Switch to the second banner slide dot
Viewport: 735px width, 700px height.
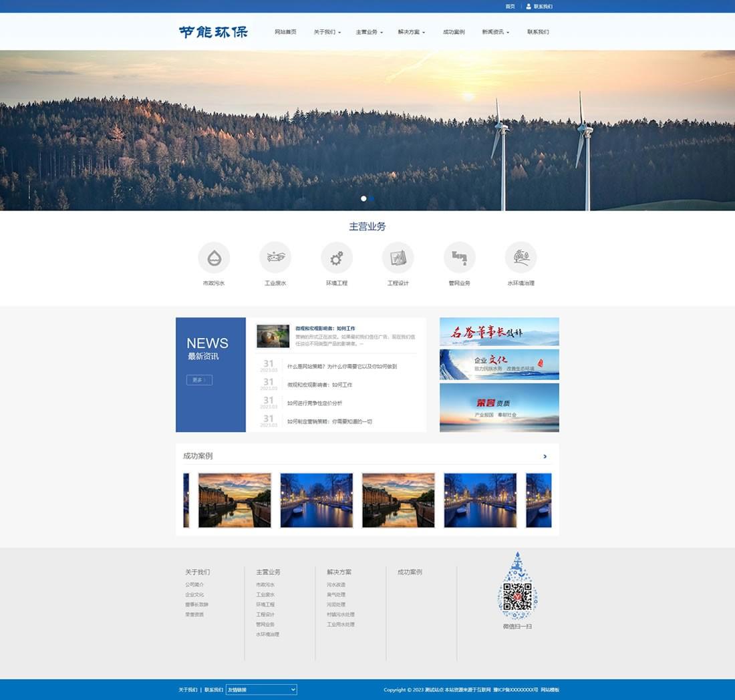click(372, 198)
